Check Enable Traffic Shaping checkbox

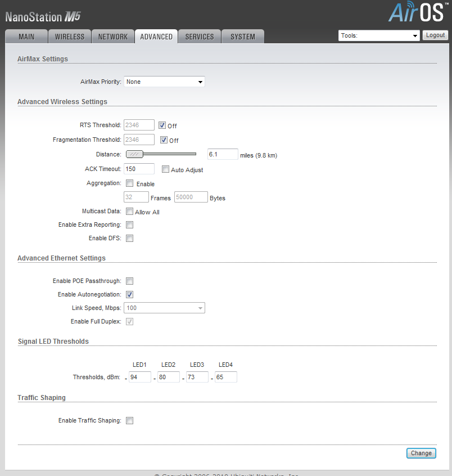coord(129,420)
